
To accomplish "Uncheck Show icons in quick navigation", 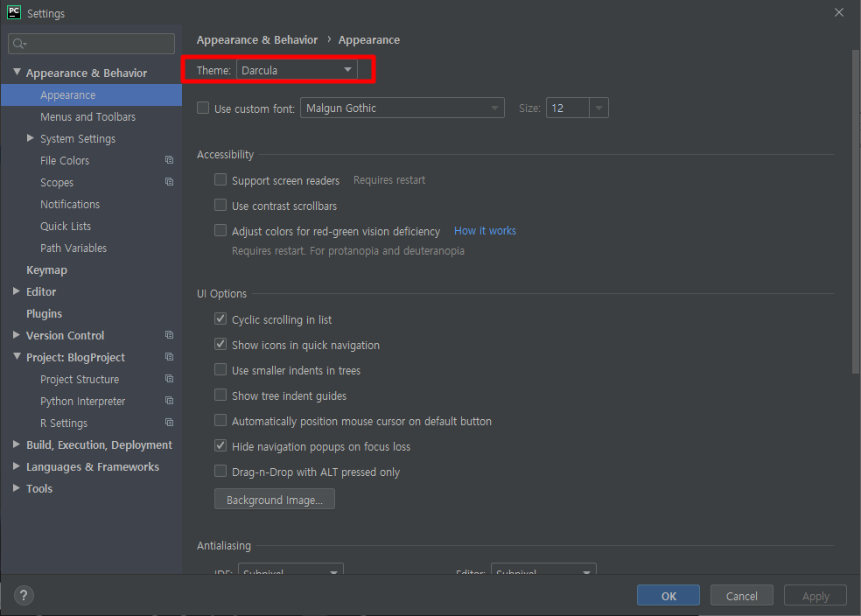I will 220,344.
